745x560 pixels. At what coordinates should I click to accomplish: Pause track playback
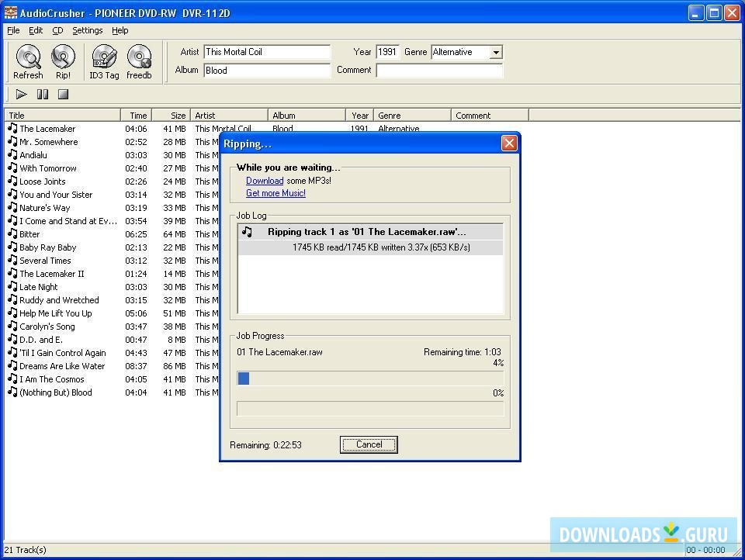coord(42,94)
